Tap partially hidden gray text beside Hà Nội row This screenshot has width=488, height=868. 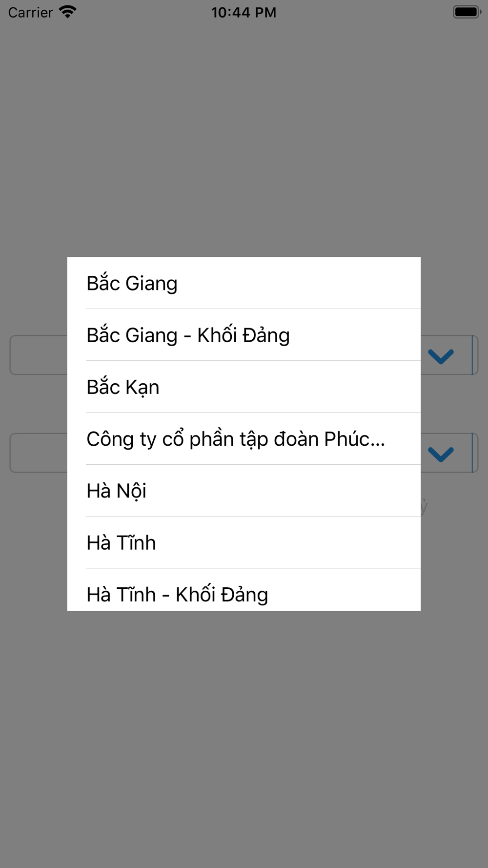(x=425, y=507)
